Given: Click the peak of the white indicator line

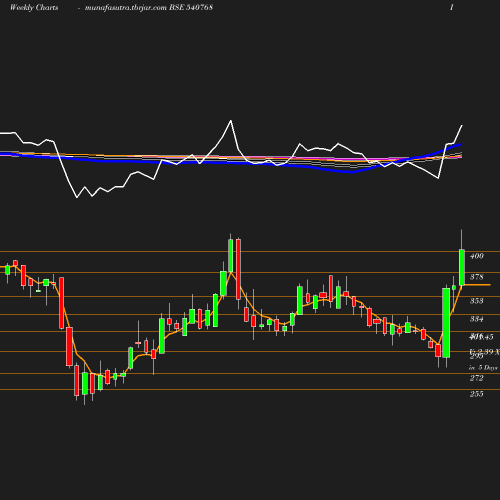Looking at the screenshot, I should [x=231, y=121].
